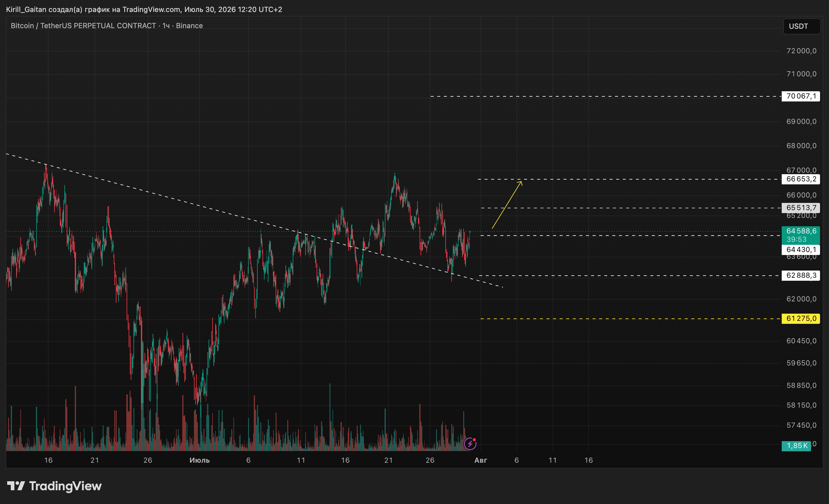Screen dimensions: 829x504
Task: Click the 72 000,0 price axis tick
Action: (801, 51)
